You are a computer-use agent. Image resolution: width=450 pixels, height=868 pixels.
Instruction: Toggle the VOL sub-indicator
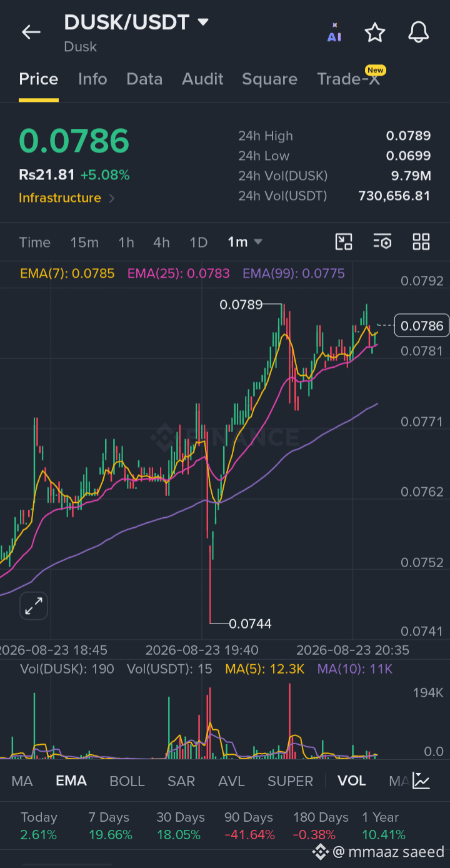[352, 781]
